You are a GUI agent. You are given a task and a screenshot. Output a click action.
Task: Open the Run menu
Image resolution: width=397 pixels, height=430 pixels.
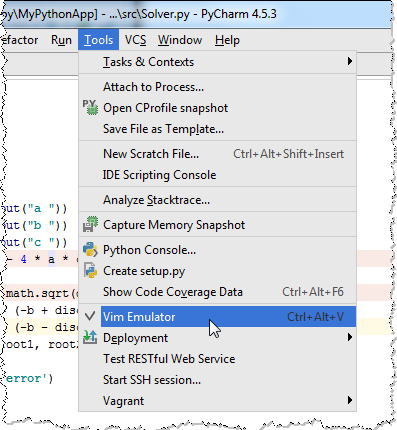[x=61, y=40]
